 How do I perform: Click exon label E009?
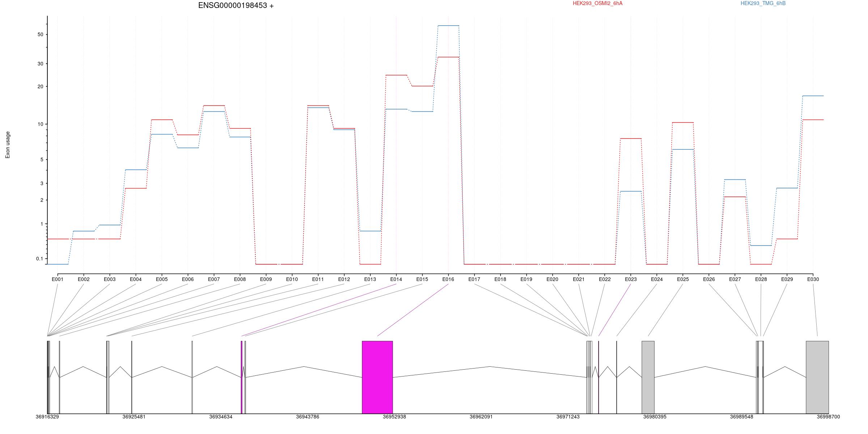click(266, 279)
